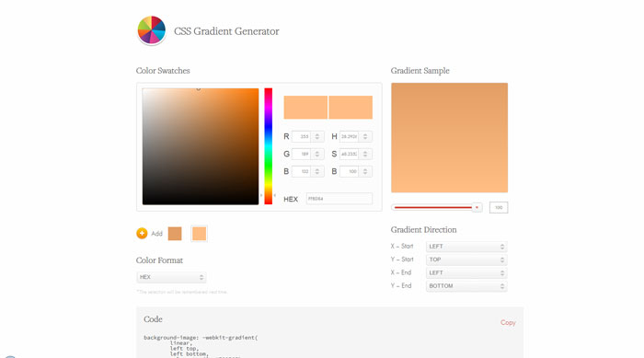This screenshot has height=358, width=644.
Task: Click the vertical rainbow hue slider
Action: pyautogui.click(x=269, y=146)
